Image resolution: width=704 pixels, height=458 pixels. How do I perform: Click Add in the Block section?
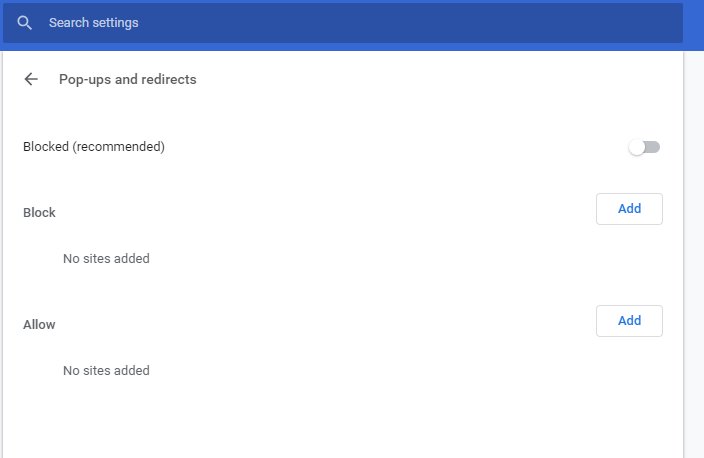[x=629, y=209]
